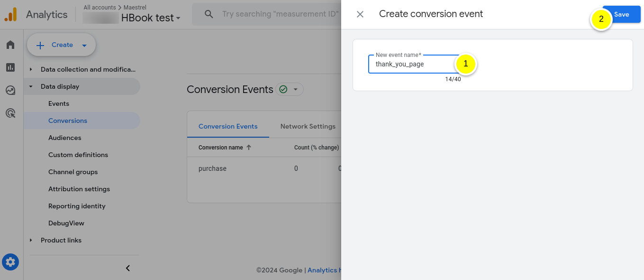Collapse the sidebar with chevron control

127,268
